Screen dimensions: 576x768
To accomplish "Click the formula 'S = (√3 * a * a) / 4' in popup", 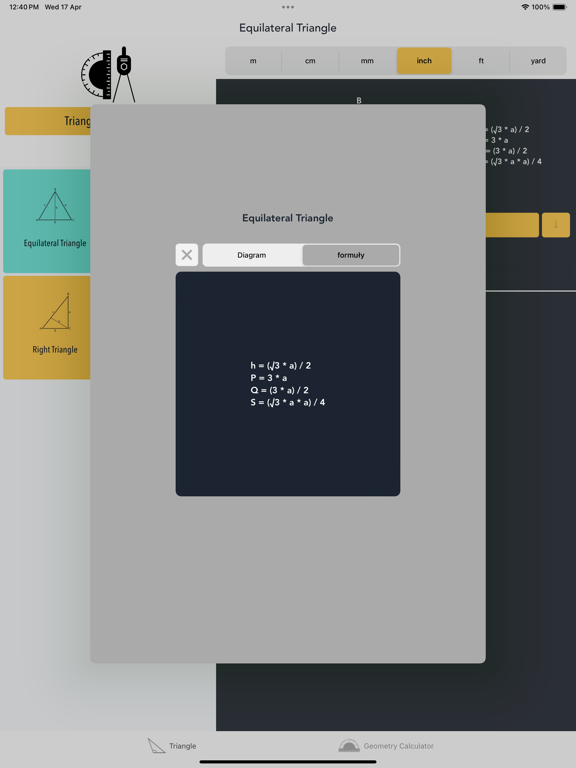I will tap(288, 402).
